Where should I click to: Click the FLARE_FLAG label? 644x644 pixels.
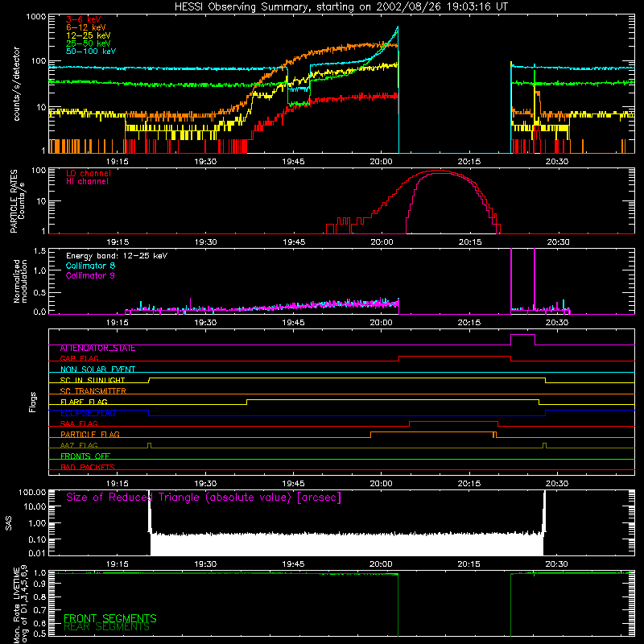click(84, 402)
